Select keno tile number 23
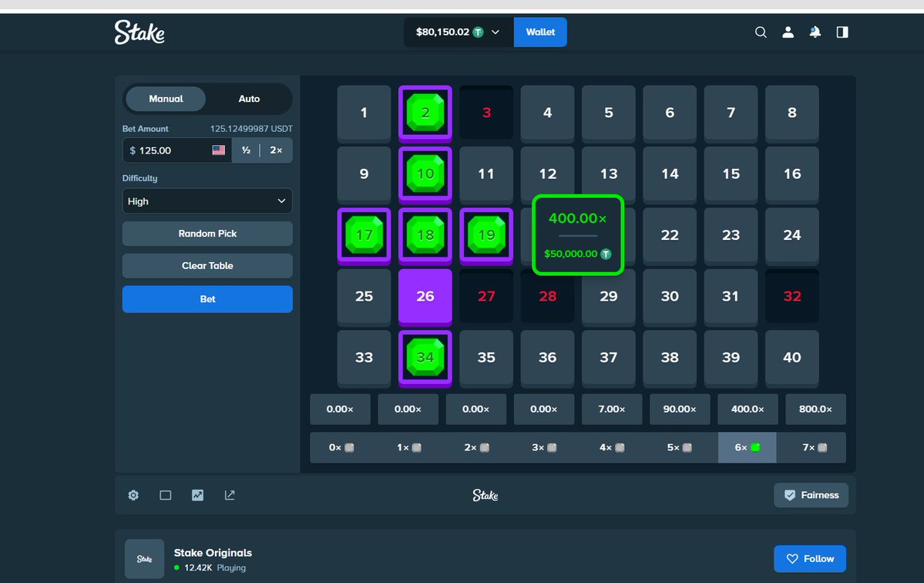This screenshot has width=924, height=583. (731, 235)
